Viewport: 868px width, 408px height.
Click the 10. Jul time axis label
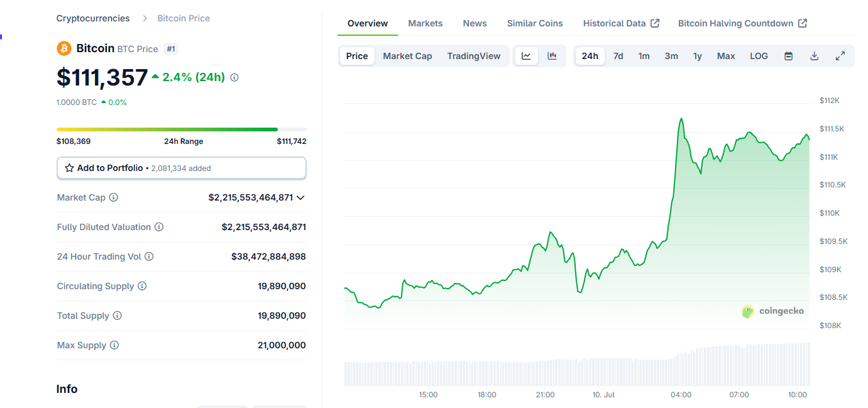604,395
